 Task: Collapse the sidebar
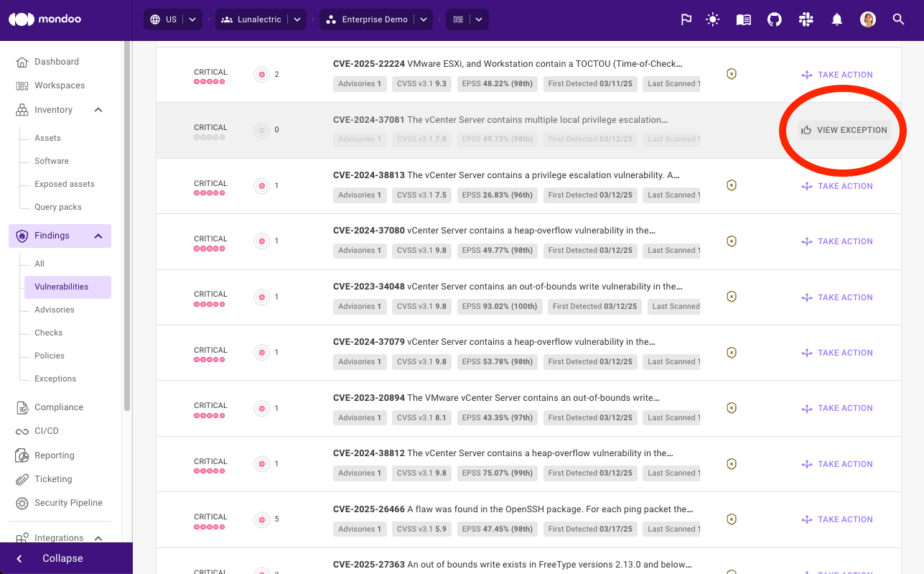point(66,558)
